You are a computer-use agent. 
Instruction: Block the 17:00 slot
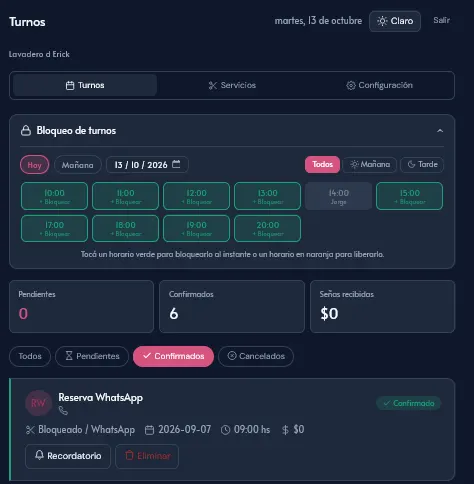coord(54,228)
